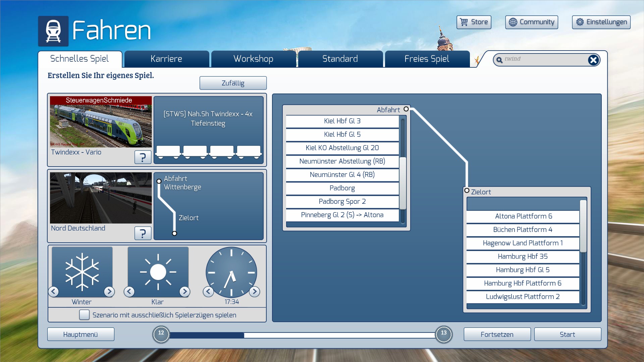Image resolution: width=644 pixels, height=362 pixels.
Task: Open help for Twindexx - Vario train
Action: tap(143, 157)
